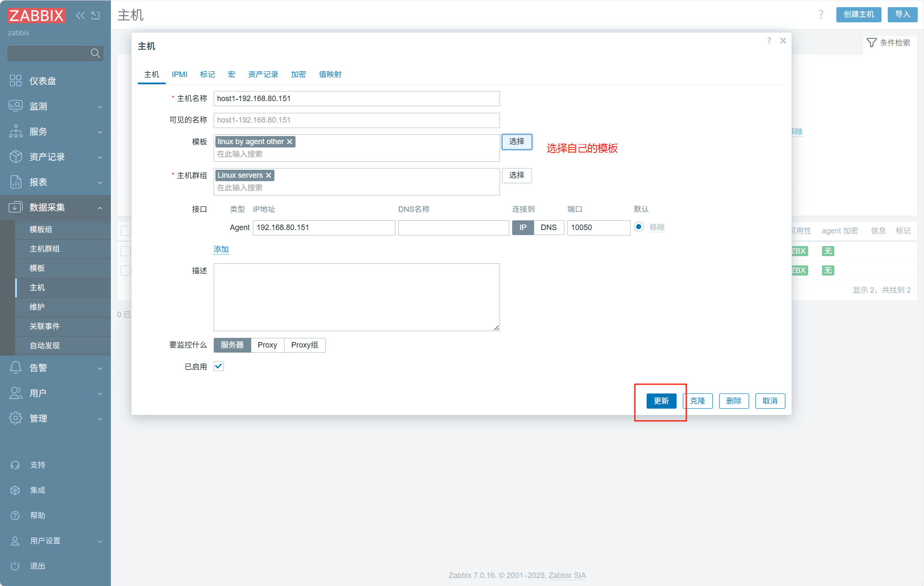Click the Zabbix logo

click(36, 16)
